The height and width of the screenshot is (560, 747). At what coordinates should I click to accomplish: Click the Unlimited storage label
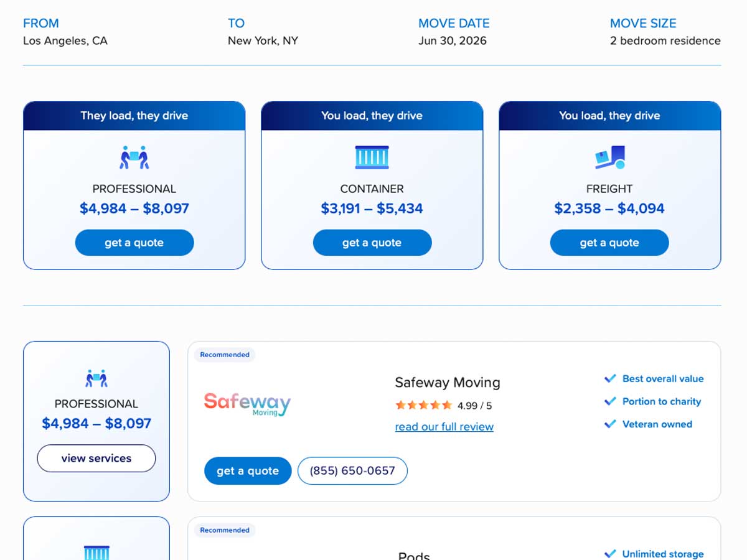[x=663, y=554]
